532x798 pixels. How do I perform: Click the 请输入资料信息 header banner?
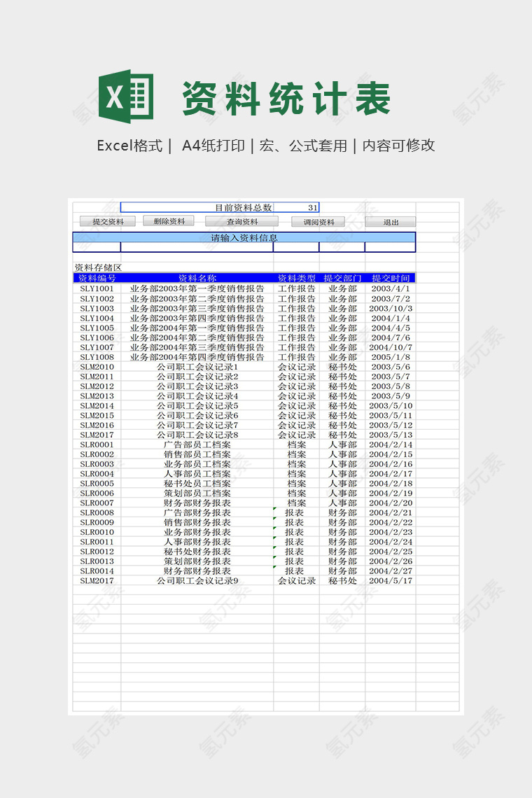click(244, 237)
